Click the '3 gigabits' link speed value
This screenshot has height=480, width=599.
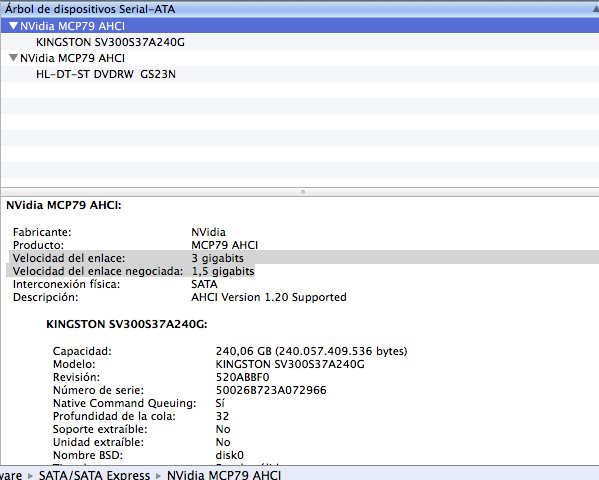point(217,258)
